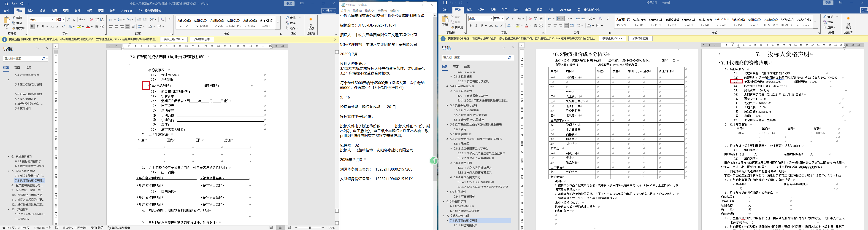Screen dimensions: 868x230
Task: Pick 格式刷 format painter in 招标 Word window
Action: pyautogui.click(x=19, y=28)
